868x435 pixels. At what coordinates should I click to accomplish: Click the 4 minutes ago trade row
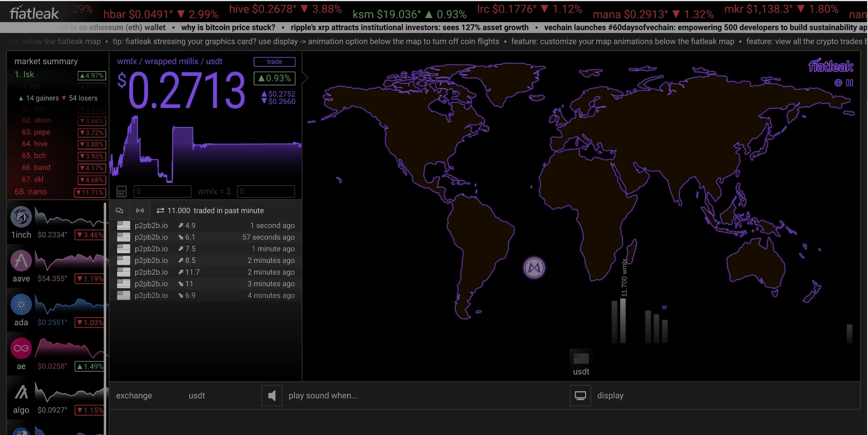point(206,295)
